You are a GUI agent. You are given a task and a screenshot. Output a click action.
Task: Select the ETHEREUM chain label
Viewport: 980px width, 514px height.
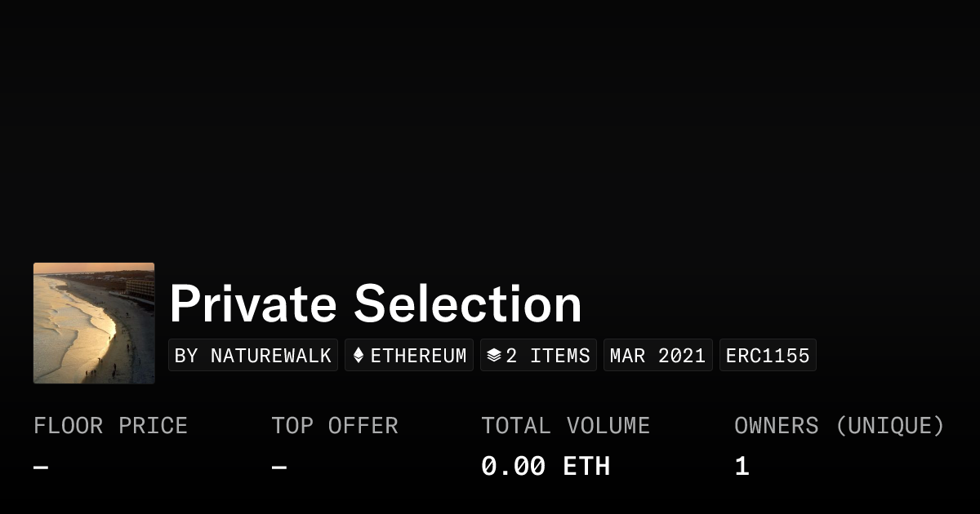coord(419,356)
